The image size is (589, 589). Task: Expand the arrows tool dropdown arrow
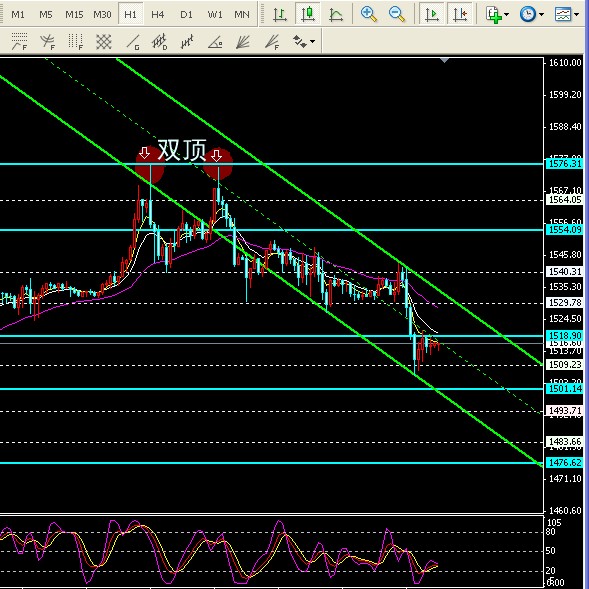[313, 41]
